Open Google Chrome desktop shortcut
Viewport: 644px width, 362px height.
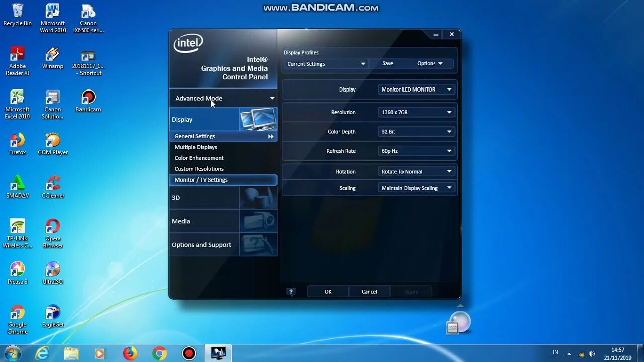pyautogui.click(x=17, y=320)
